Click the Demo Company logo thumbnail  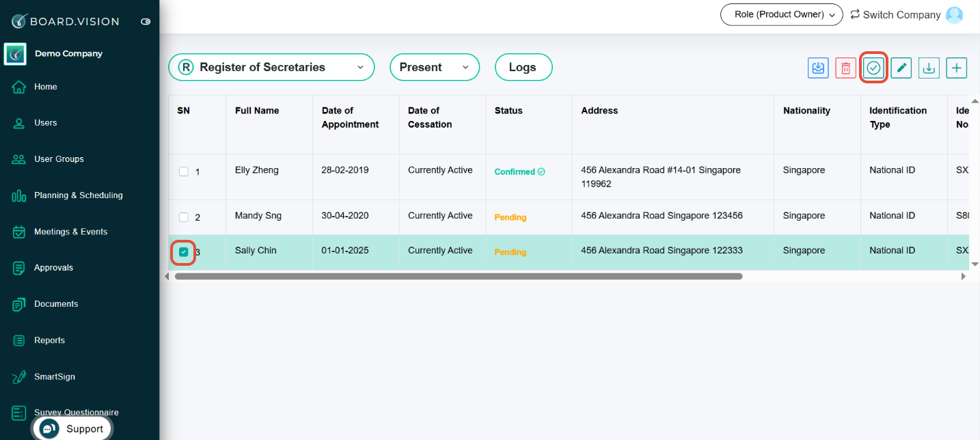15,53
